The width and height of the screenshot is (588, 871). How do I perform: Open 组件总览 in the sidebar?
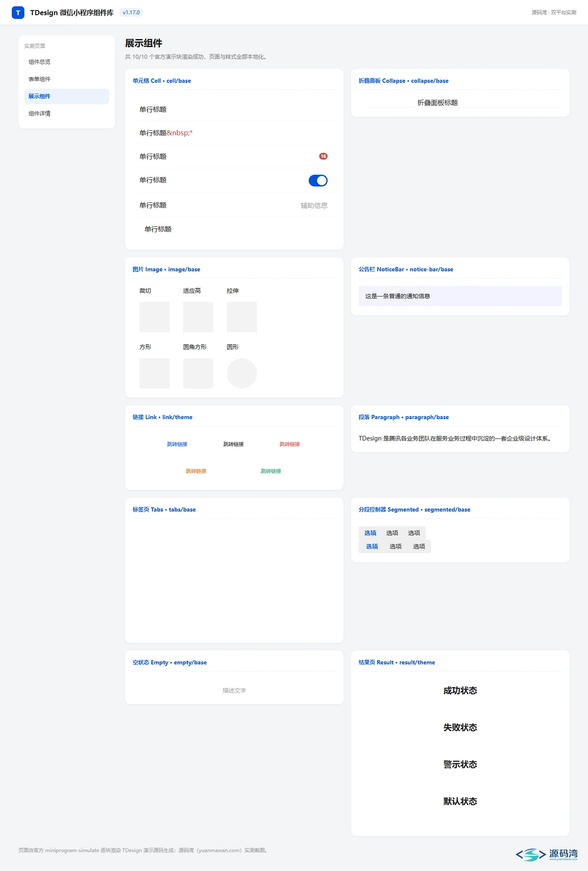(x=66, y=62)
